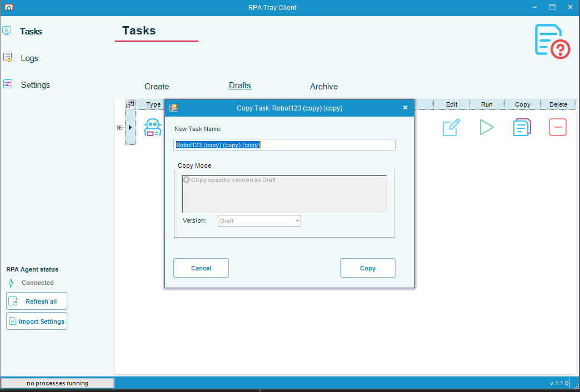This screenshot has width=580, height=392.
Task: Click the RPA Tray Client app icon
Action: coord(8,7)
